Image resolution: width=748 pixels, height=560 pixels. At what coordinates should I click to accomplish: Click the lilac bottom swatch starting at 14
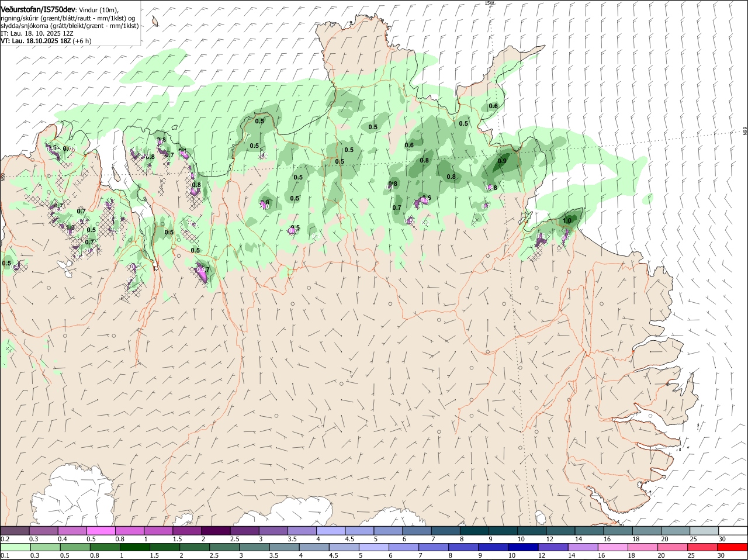tap(583, 547)
